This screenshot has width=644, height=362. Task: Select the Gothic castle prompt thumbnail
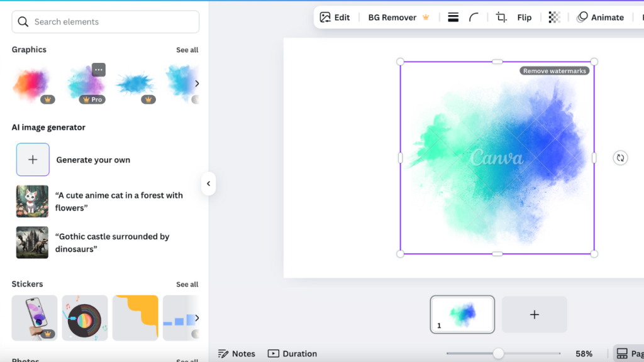(32, 242)
